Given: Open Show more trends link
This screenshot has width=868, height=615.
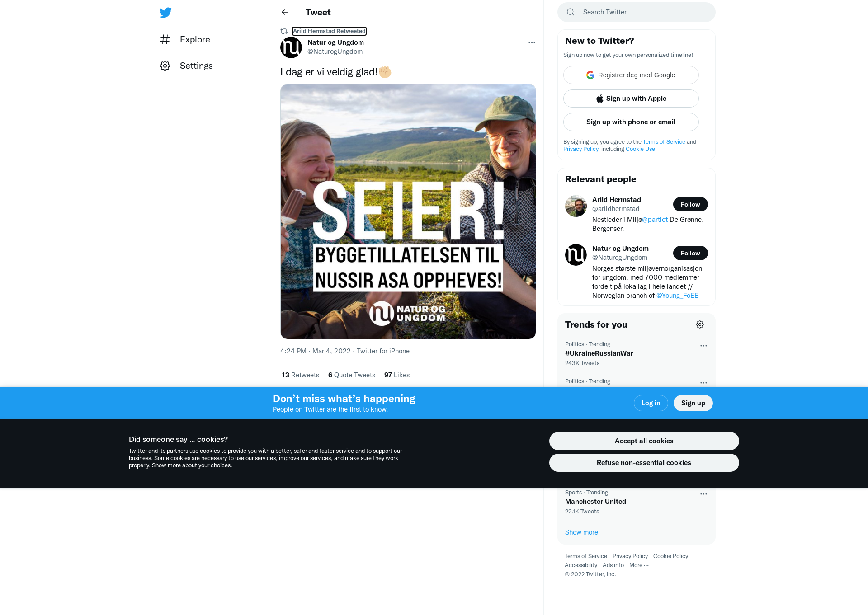Looking at the screenshot, I should (x=581, y=532).
